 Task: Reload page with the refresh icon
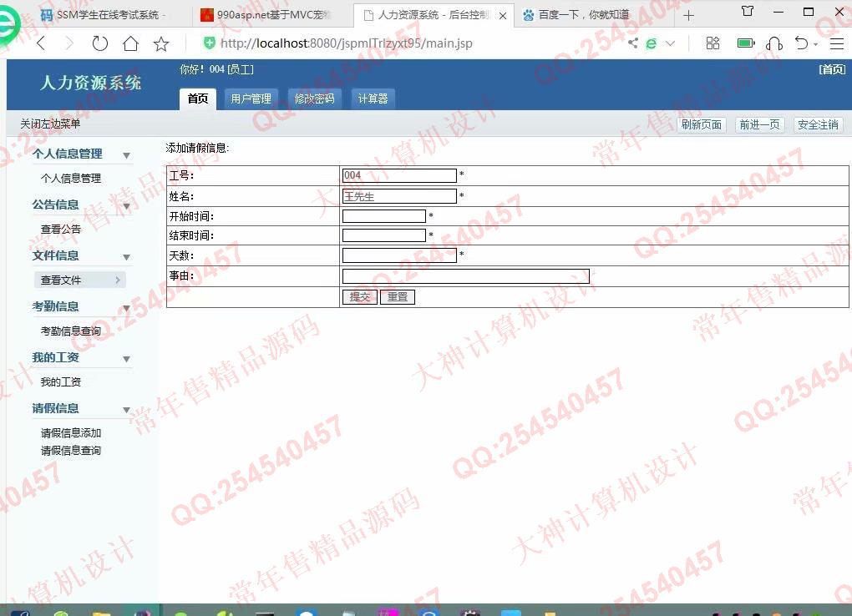100,43
